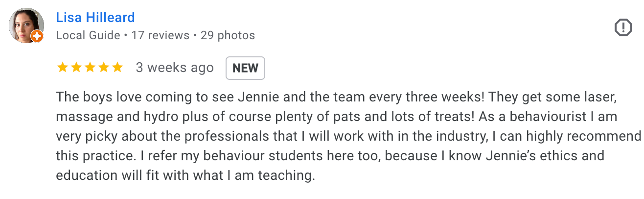Click the "3 weeks ago" timestamp
Image resolution: width=644 pixels, height=199 pixels.
click(175, 68)
